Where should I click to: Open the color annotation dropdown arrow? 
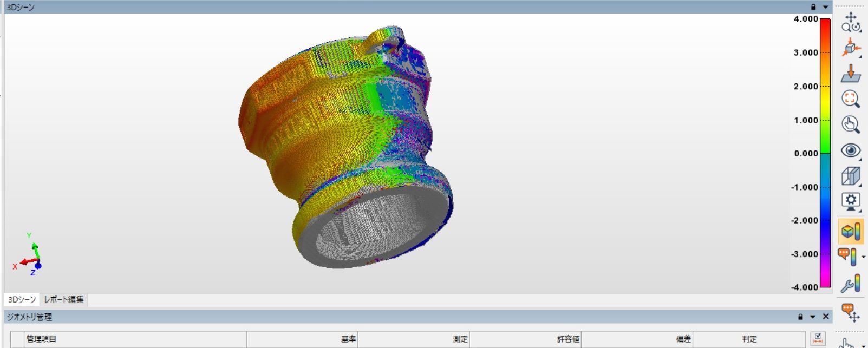(x=863, y=257)
